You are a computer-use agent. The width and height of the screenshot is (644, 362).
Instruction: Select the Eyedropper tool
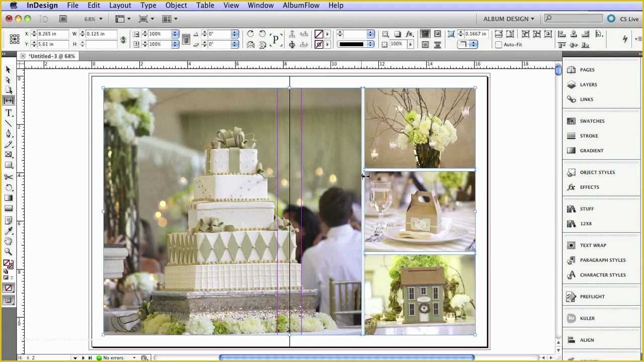click(x=9, y=231)
